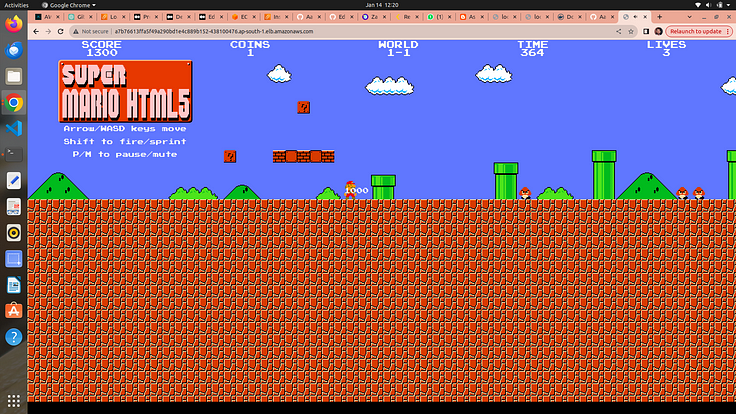736x414 pixels.
Task: Click 'Arrow/WASD keys move' instruction text
Action: [125, 129]
